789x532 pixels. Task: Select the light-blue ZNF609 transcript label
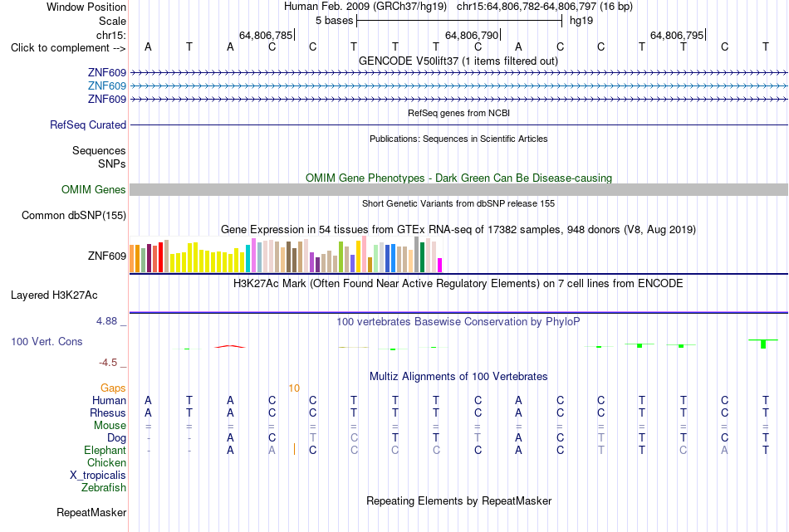(106, 86)
